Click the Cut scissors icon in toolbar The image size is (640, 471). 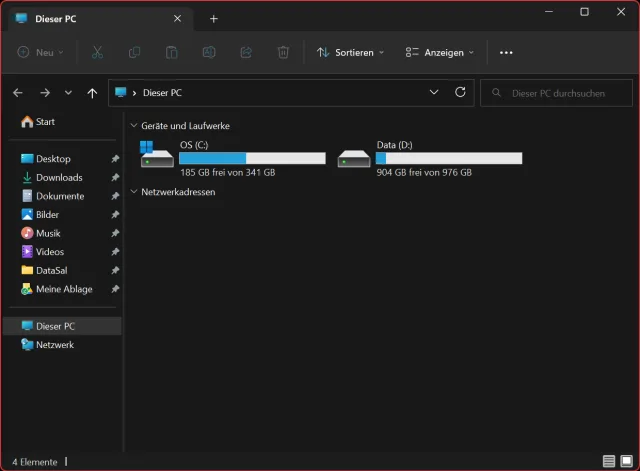pos(97,52)
